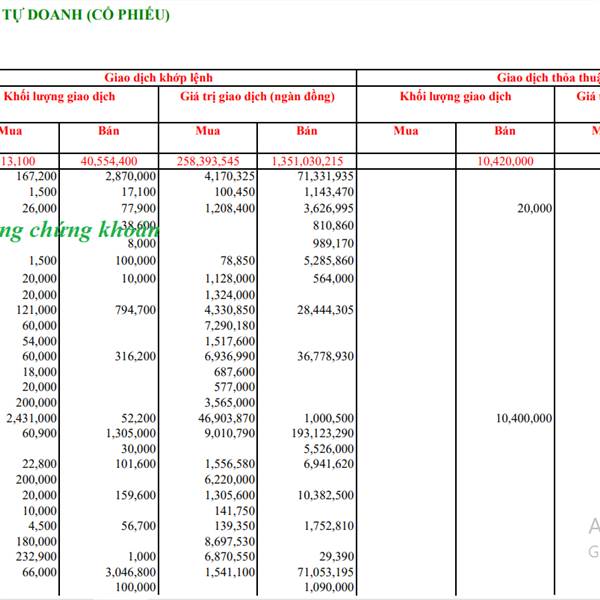Viewport: 600px width, 600px height.
Task: Select the cell '564,000'
Action: (333, 278)
